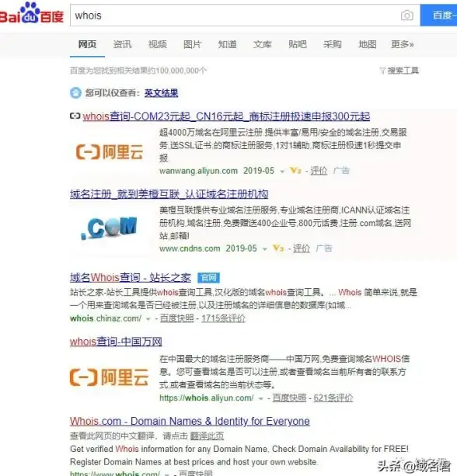Viewport: 457px width, 476px height.
Task: Open 百度快照 for whois.chinaz.com
Action: [x=177, y=318]
